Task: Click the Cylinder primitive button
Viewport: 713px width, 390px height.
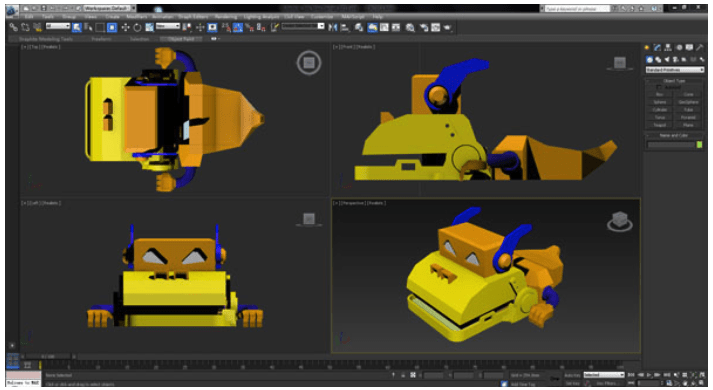Action: 660,110
